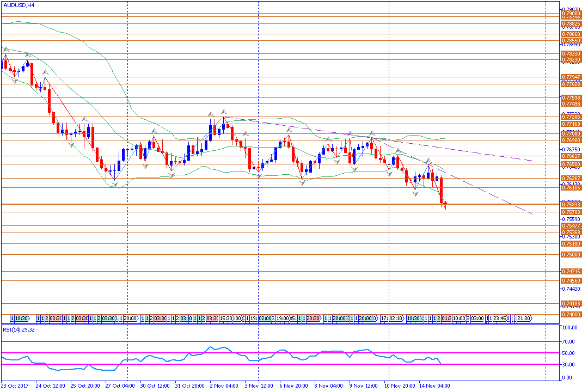Select the 0.78550 price level label
This screenshot has height=392, width=588.
(571, 40)
